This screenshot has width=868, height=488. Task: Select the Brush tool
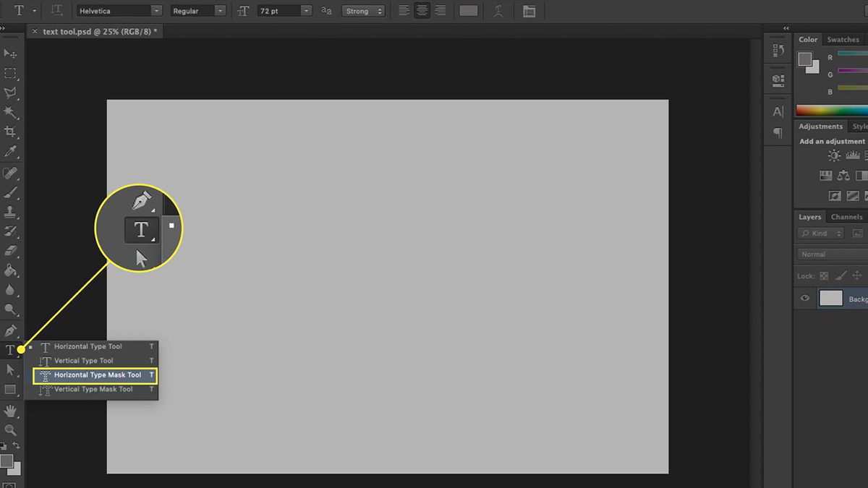[x=10, y=194]
